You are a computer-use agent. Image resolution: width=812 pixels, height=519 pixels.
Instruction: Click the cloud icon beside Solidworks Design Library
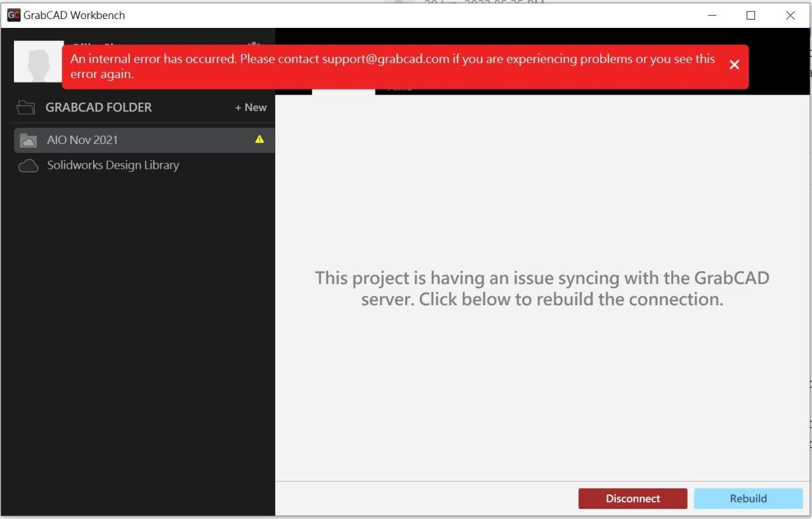28,166
